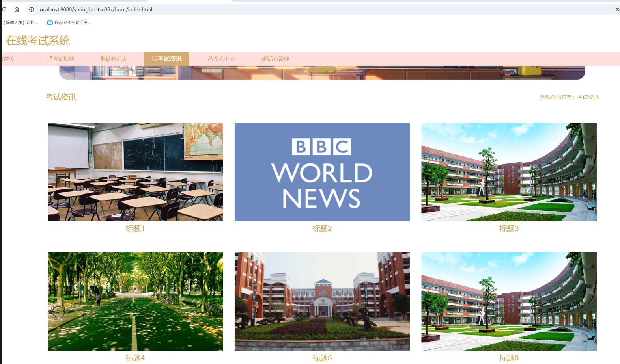Open the site information icon in address bar
620x364 pixels.
click(x=32, y=9)
